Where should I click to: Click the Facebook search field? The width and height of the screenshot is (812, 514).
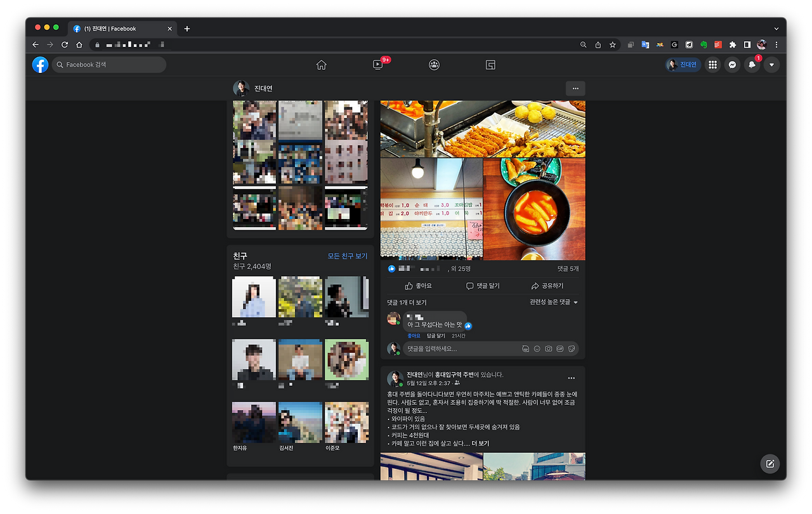coord(109,65)
